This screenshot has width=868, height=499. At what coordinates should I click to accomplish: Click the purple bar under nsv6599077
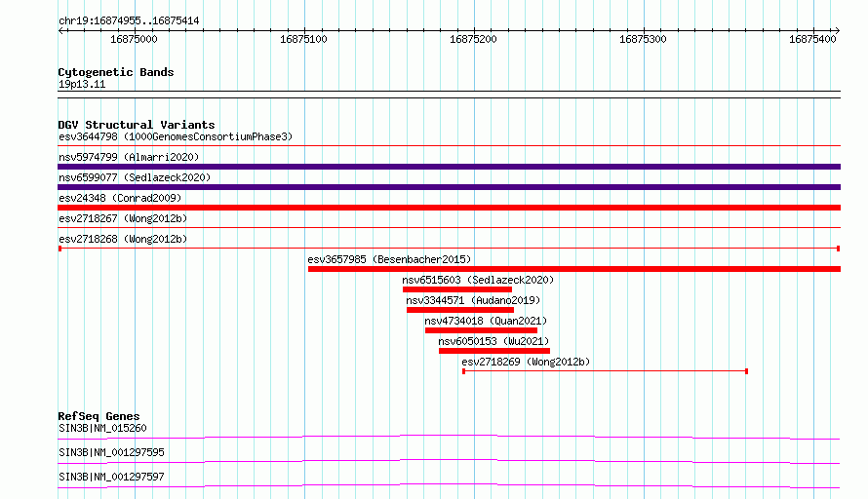[449, 187]
